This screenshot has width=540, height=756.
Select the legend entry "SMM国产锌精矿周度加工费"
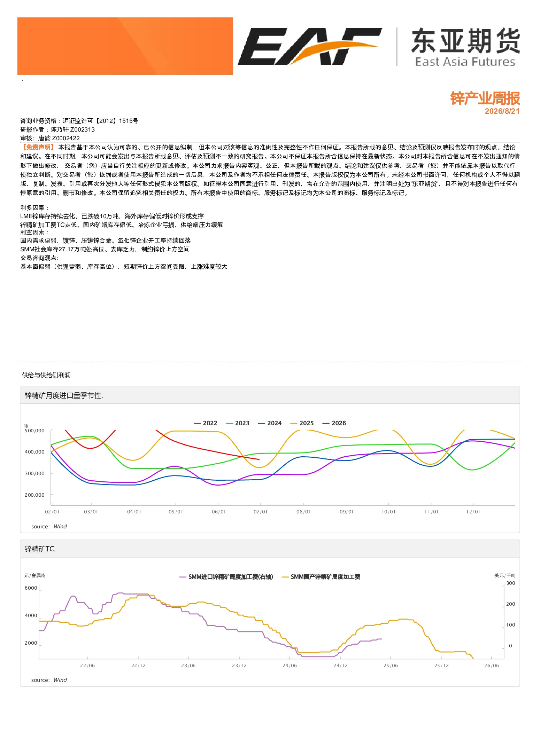pyautogui.click(x=321, y=577)
